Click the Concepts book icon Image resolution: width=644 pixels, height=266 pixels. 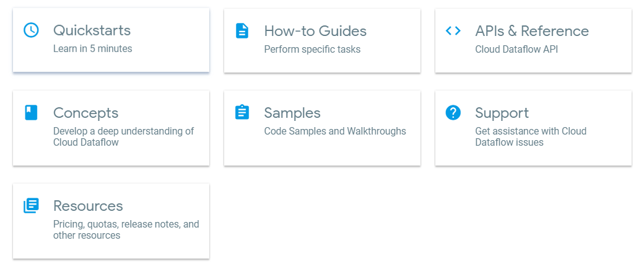coord(31,112)
